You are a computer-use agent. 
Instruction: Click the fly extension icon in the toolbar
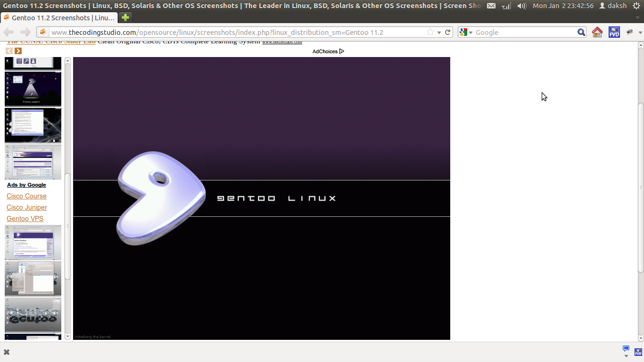[x=629, y=32]
